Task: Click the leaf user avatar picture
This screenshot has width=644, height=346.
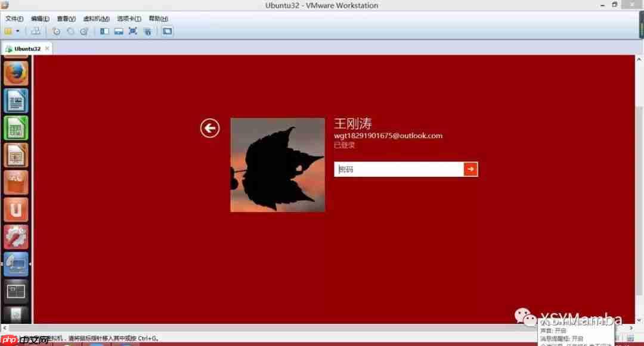Action: click(x=278, y=165)
